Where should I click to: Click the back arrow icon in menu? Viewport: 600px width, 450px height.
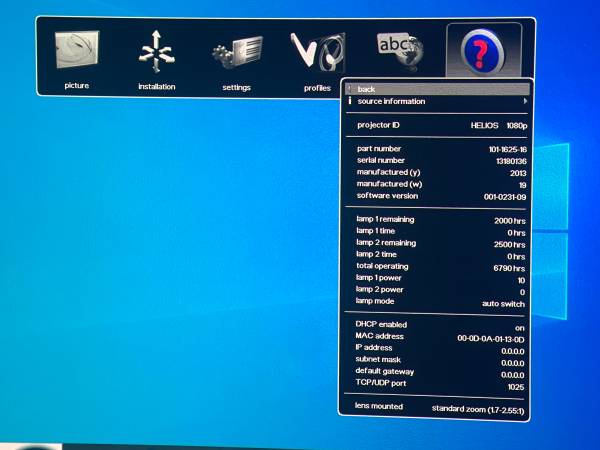tap(349, 89)
